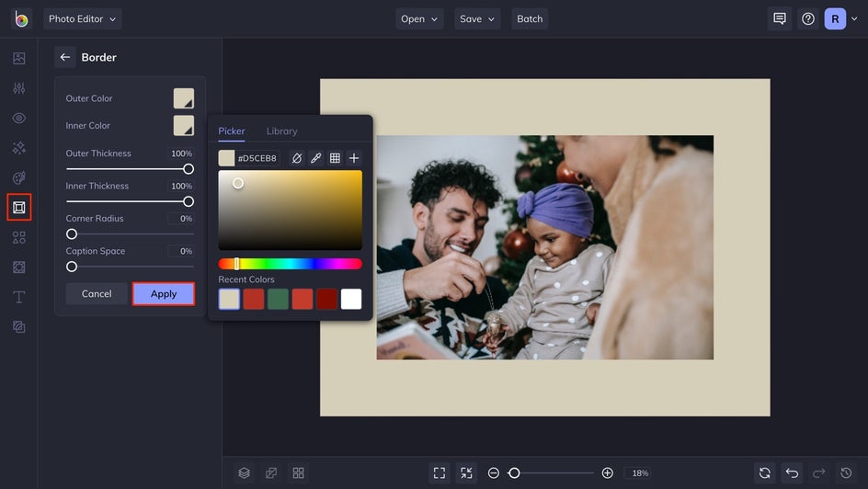This screenshot has height=489, width=868.
Task: Click the eyedropper color picker icon
Action: click(x=315, y=158)
